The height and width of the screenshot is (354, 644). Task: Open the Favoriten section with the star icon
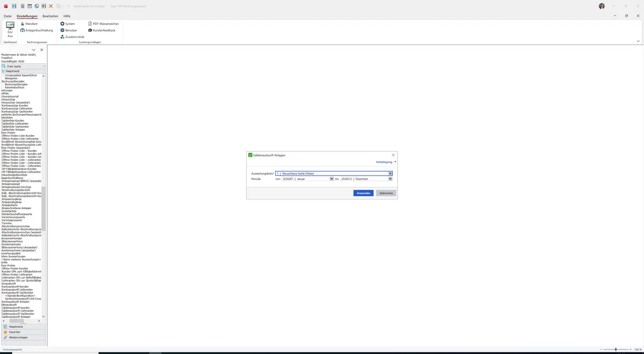pyautogui.click(x=24, y=332)
